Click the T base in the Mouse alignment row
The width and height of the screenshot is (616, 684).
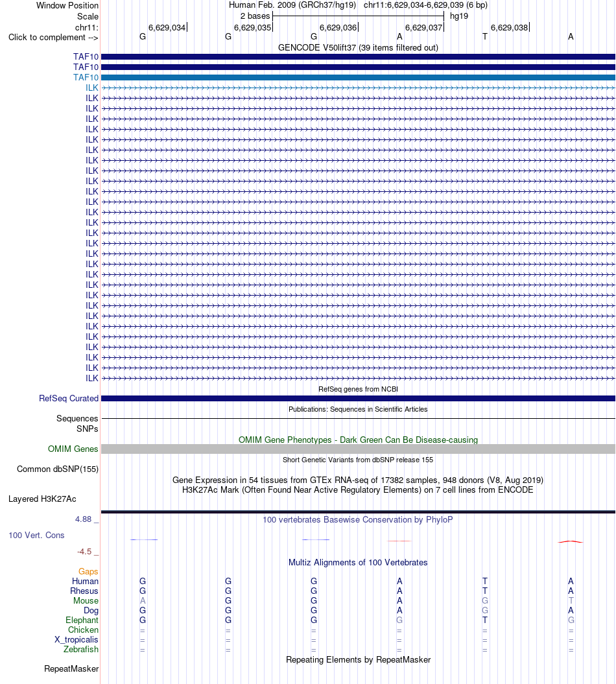click(x=571, y=600)
